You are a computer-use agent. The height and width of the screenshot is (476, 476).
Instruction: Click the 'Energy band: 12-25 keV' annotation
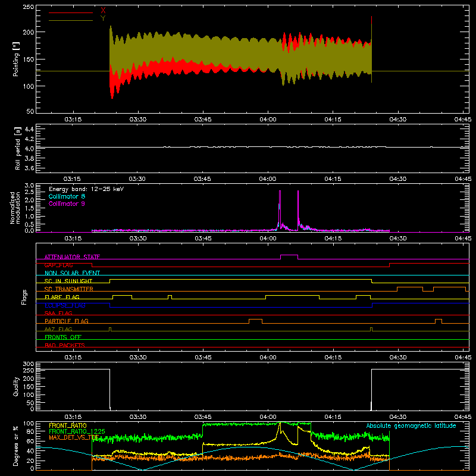coord(86,189)
